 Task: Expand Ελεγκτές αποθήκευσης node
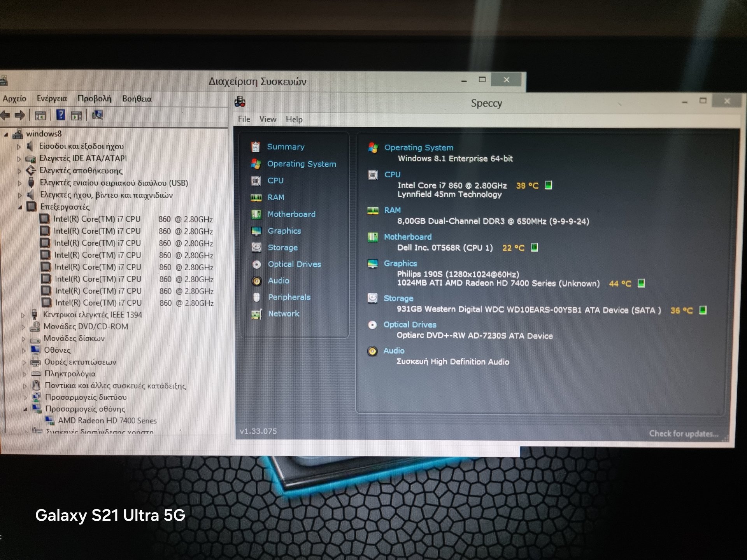pyautogui.click(x=19, y=171)
